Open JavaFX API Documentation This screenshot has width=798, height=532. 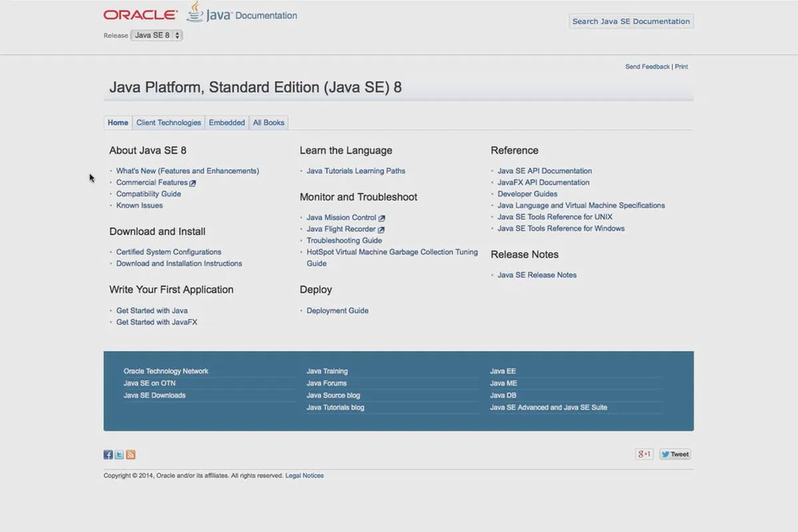[543, 182]
